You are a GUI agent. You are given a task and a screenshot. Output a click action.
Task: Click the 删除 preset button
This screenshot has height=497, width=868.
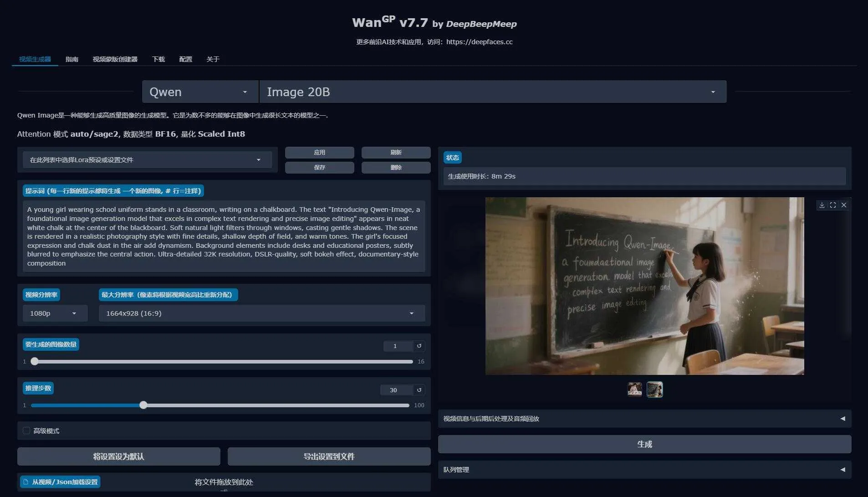point(396,168)
